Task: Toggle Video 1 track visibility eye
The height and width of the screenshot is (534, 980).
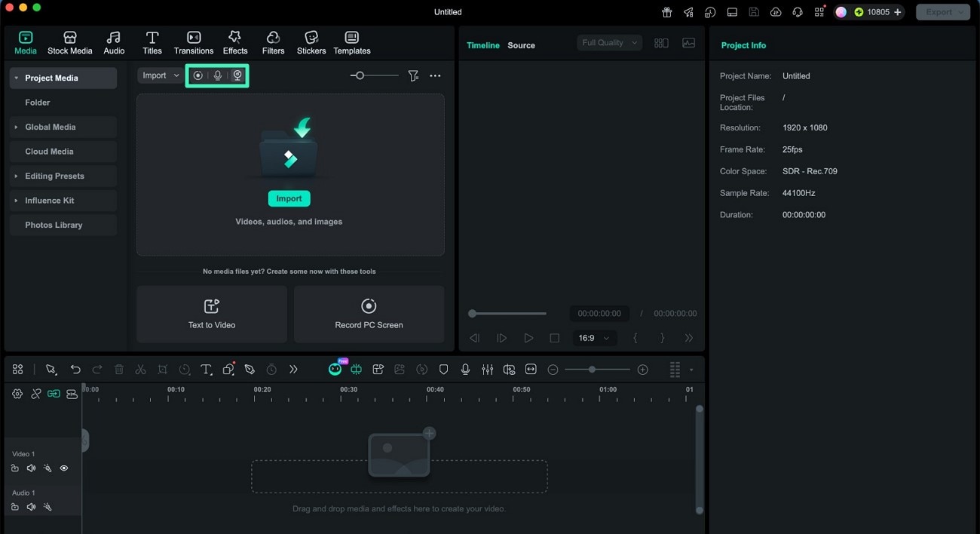Action: 64,468
